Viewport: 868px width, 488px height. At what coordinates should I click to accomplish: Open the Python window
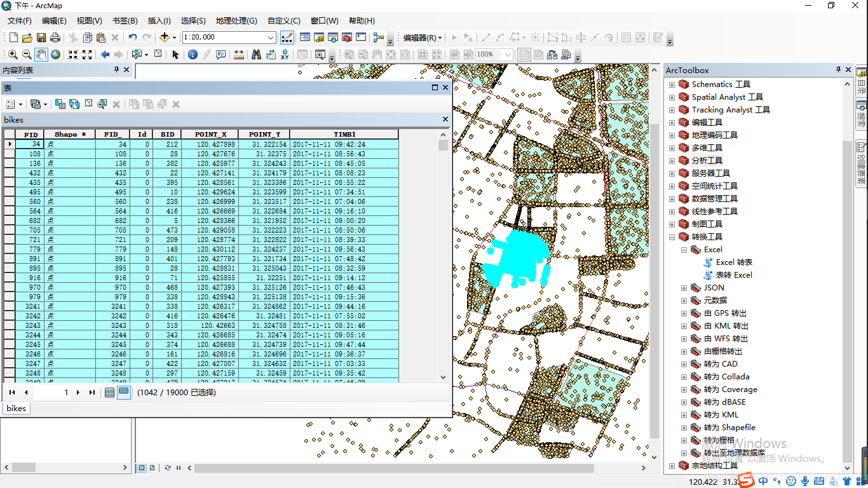pos(361,37)
